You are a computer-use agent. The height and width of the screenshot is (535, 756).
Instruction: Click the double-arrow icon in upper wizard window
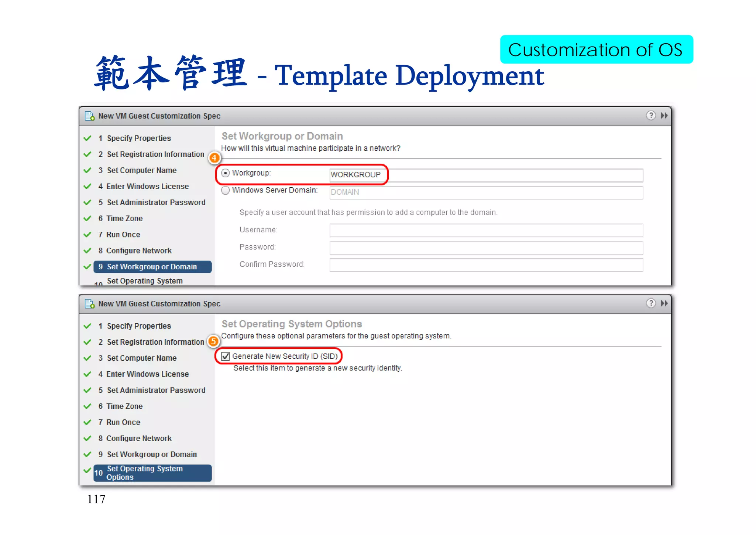coord(664,116)
